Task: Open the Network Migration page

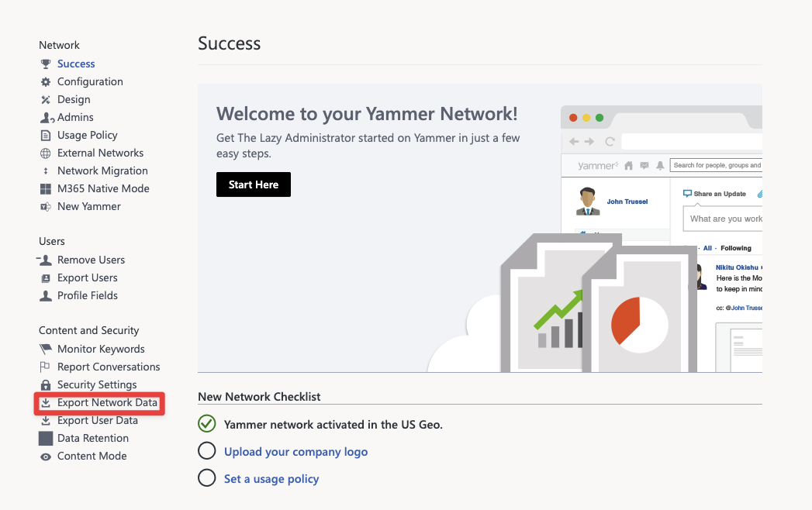Action: pos(102,171)
